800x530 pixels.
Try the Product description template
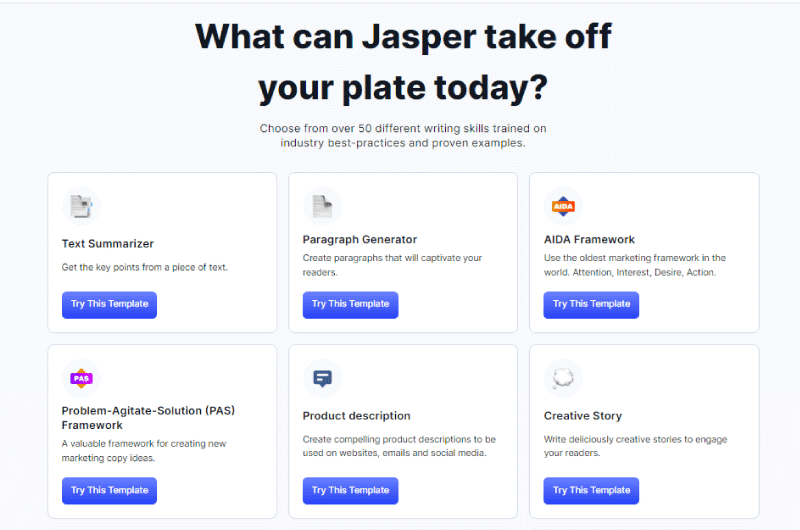coord(350,491)
